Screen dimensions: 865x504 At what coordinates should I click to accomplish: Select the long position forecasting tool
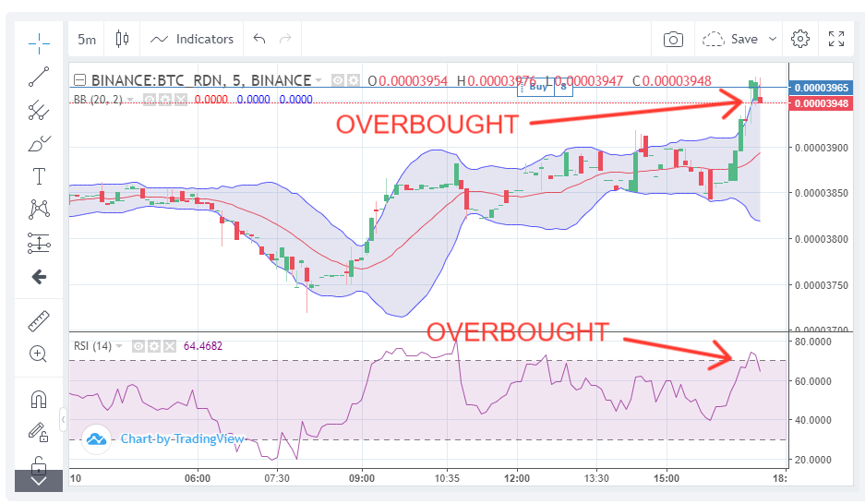(x=39, y=243)
